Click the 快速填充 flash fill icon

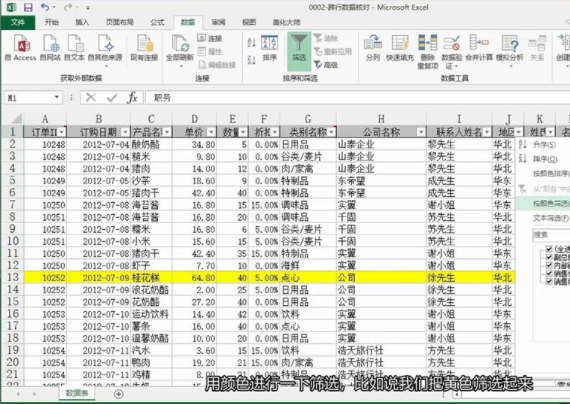click(400, 48)
